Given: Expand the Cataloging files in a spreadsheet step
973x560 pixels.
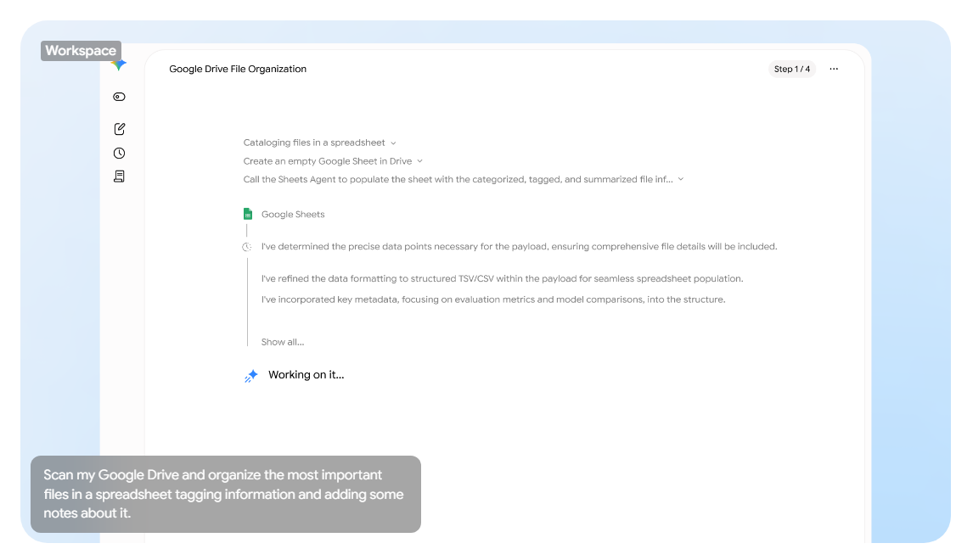Looking at the screenshot, I should (x=319, y=143).
